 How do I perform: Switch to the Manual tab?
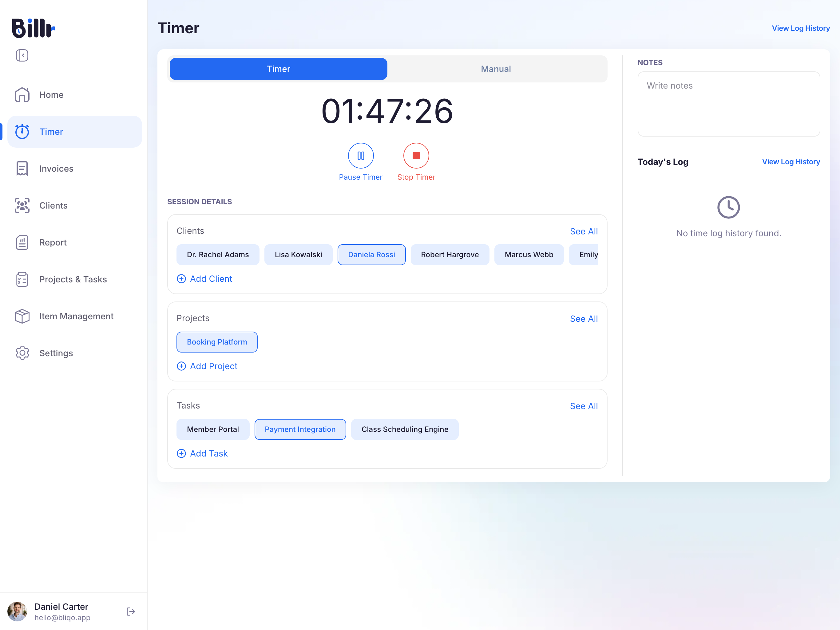496,69
